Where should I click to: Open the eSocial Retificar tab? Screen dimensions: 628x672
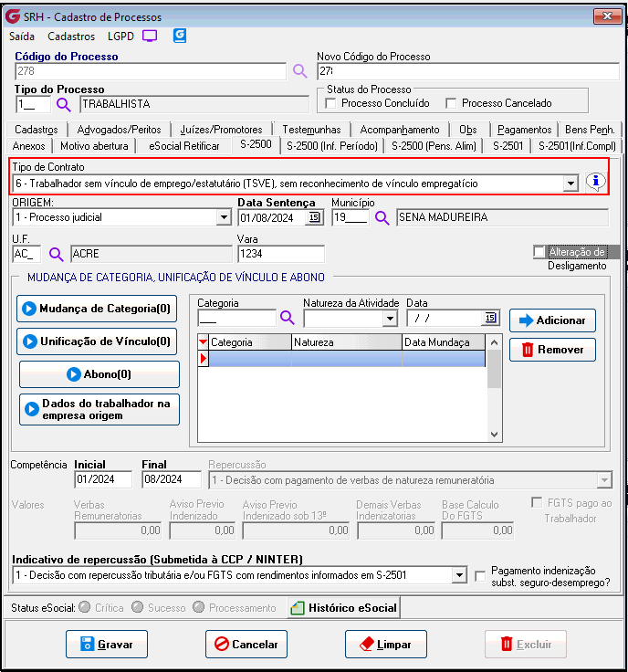coord(184,146)
